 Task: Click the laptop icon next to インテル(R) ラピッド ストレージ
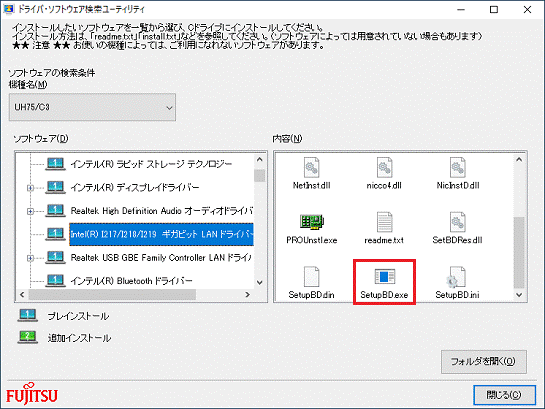pos(55,164)
